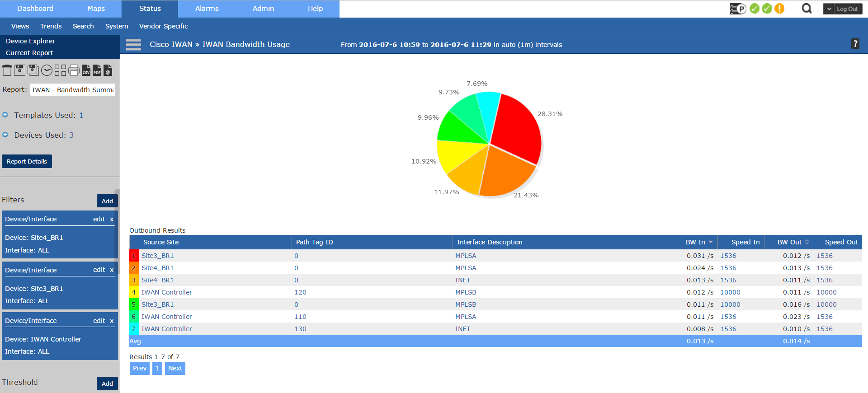
Task: Remove the IWAN Controller filter with x
Action: (112, 321)
